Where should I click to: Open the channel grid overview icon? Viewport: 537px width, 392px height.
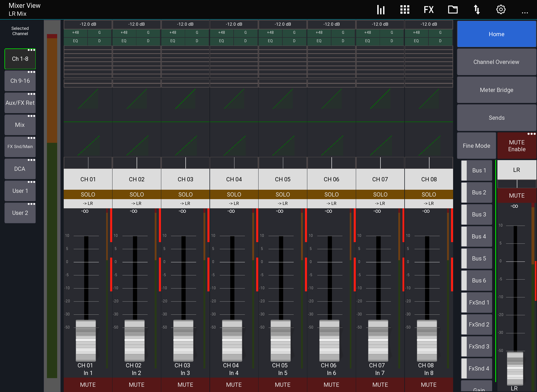tap(404, 9)
